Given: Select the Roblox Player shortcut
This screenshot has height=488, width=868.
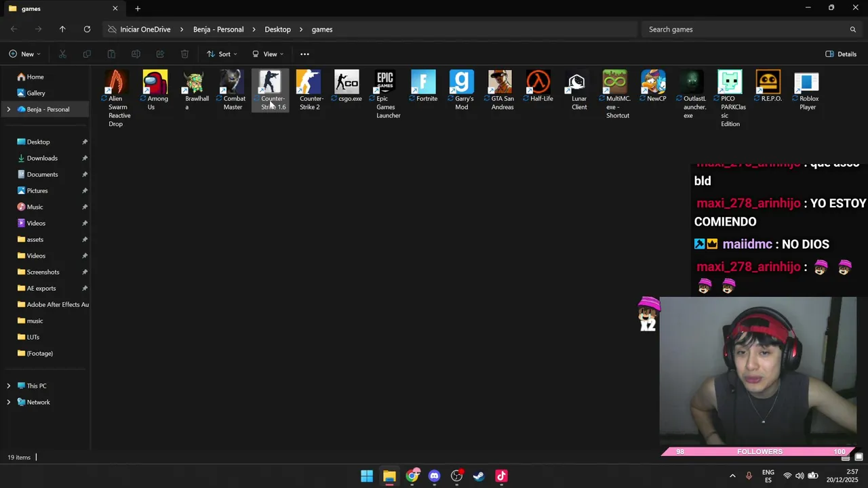Looking at the screenshot, I should pyautogui.click(x=807, y=90).
